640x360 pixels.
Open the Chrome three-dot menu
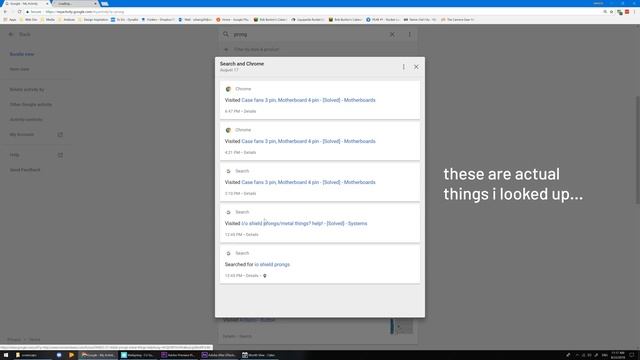click(634, 12)
